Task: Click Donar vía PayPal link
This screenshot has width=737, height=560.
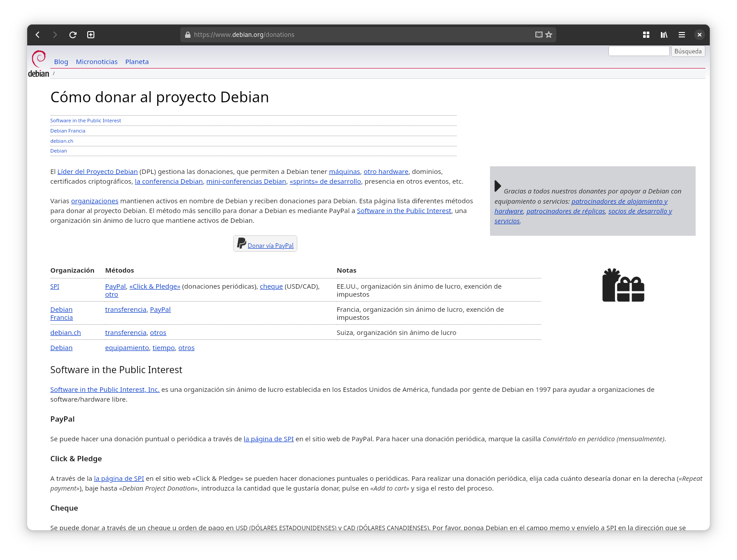Action: tap(271, 246)
